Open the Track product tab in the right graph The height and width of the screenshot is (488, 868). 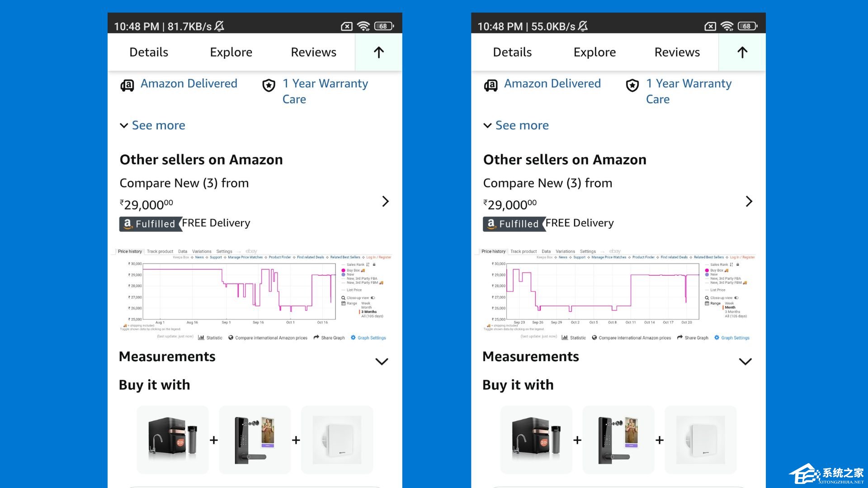coord(523,251)
